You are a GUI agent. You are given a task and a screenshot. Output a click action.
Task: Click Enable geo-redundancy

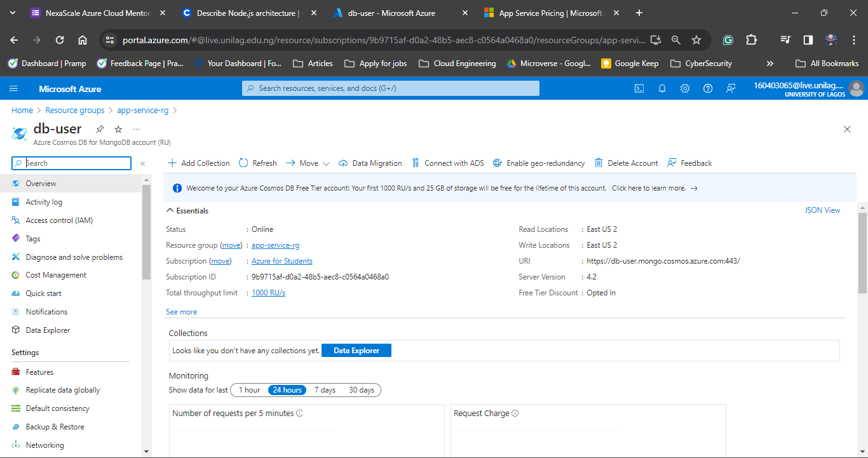pos(539,163)
